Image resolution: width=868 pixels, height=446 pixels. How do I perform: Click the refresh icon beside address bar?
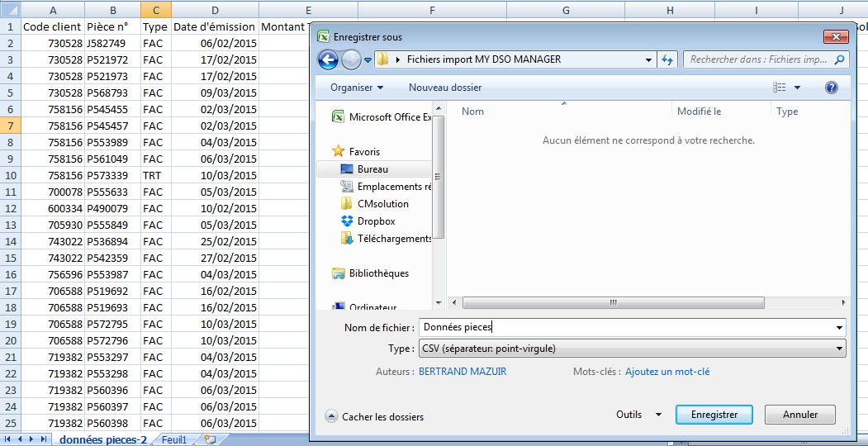tap(668, 59)
